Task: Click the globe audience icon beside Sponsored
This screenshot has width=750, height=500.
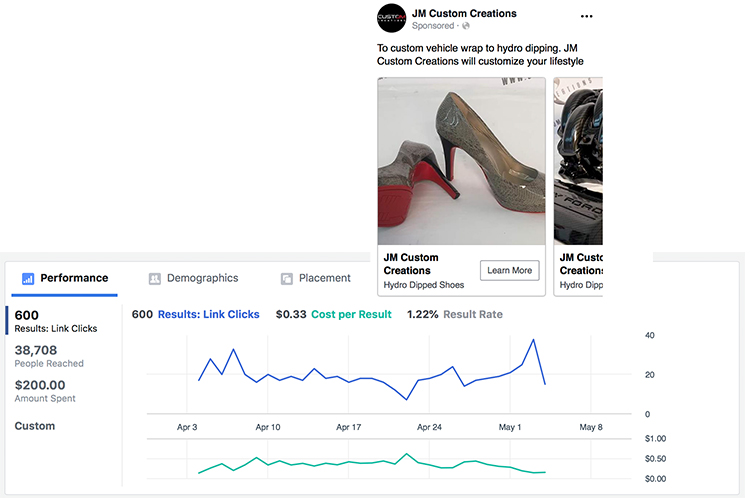Action: [465, 26]
